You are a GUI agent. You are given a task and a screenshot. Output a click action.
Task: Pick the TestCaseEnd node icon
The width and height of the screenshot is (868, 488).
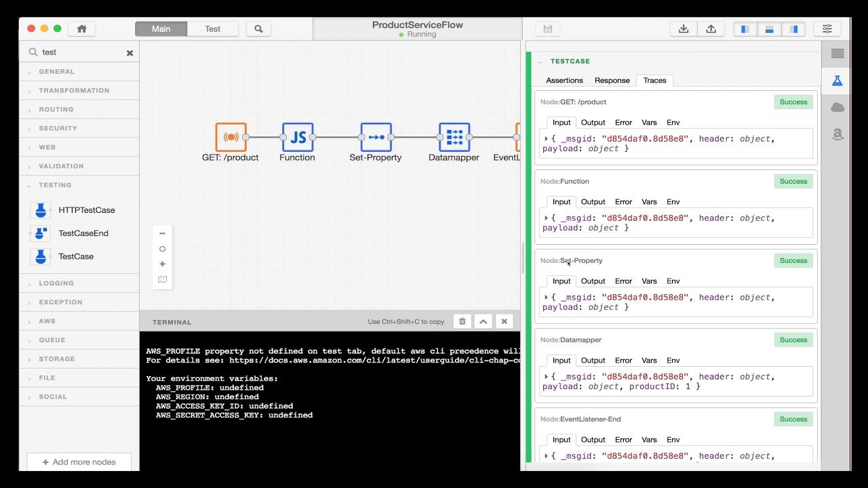(x=41, y=233)
